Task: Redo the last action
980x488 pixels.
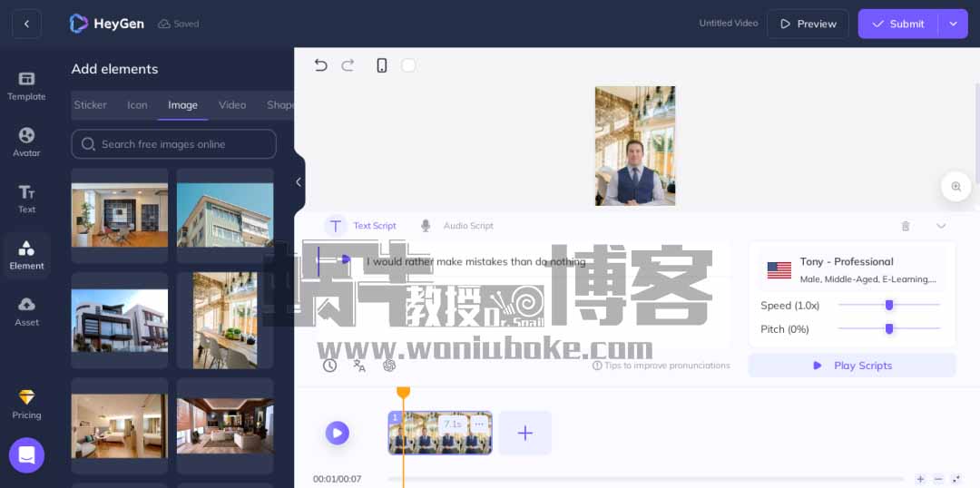Action: 348,65
